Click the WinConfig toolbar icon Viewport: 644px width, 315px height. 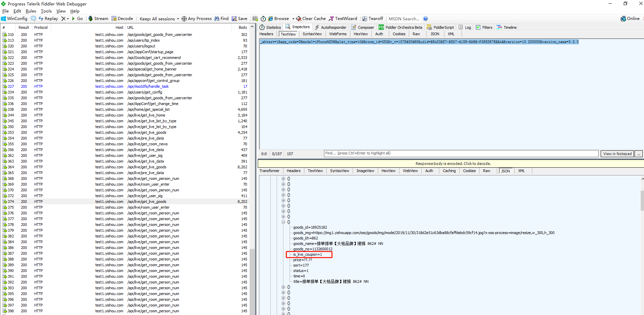point(14,19)
